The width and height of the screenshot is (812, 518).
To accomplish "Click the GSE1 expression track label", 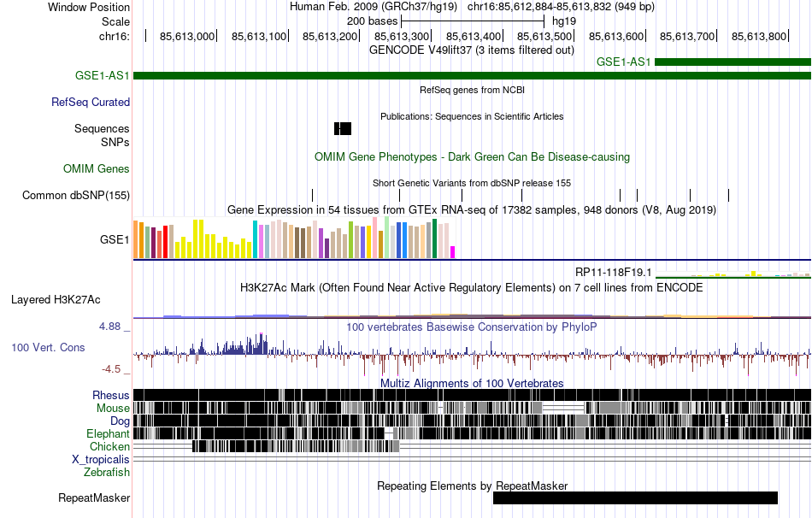I will click(115, 240).
